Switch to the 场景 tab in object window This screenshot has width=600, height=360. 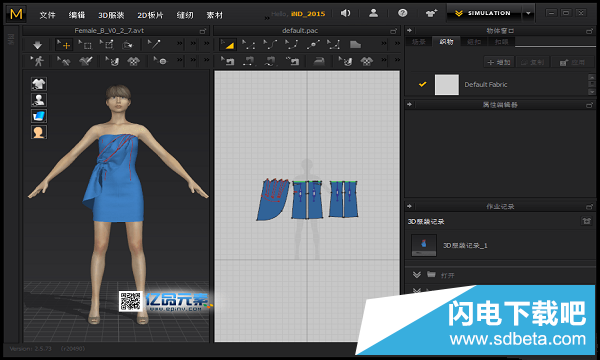[419, 42]
